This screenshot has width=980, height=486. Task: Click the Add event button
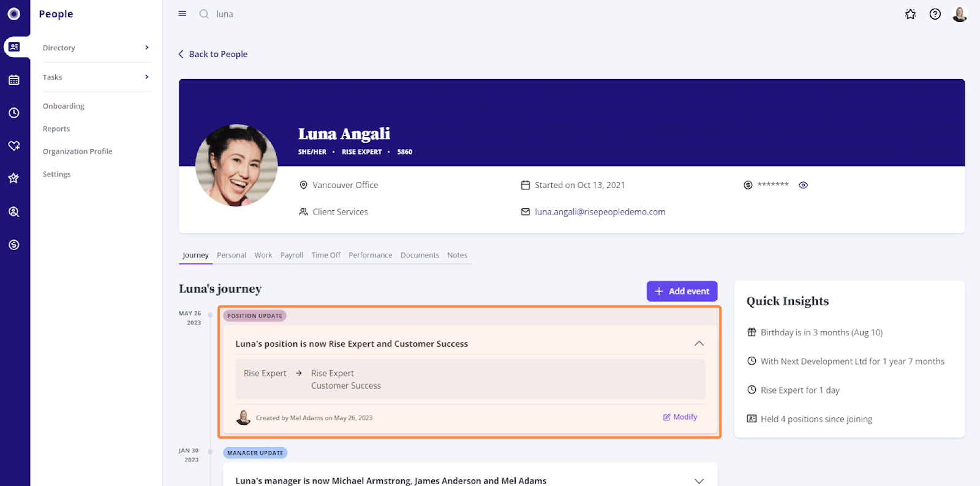(x=682, y=291)
